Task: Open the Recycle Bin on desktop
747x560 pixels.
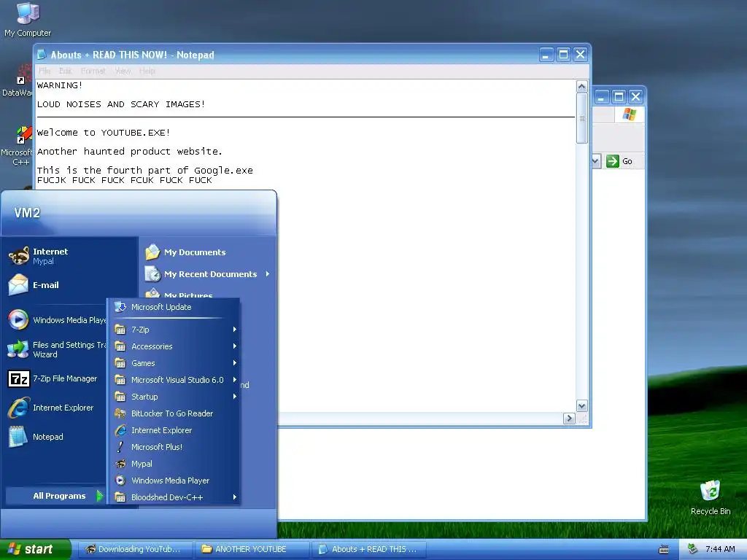Action: point(711,497)
